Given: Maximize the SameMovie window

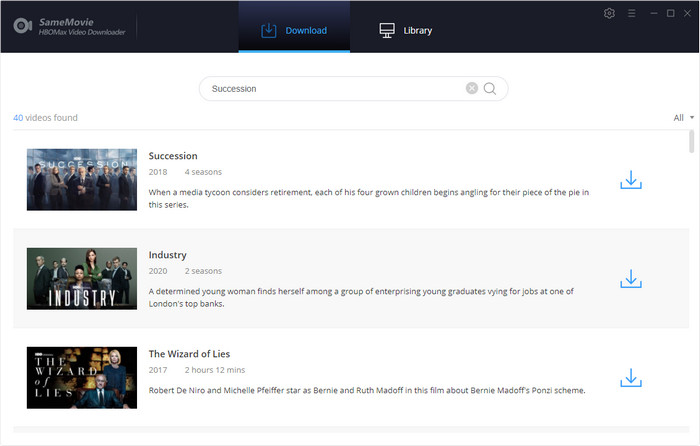Looking at the screenshot, I should click(671, 13).
